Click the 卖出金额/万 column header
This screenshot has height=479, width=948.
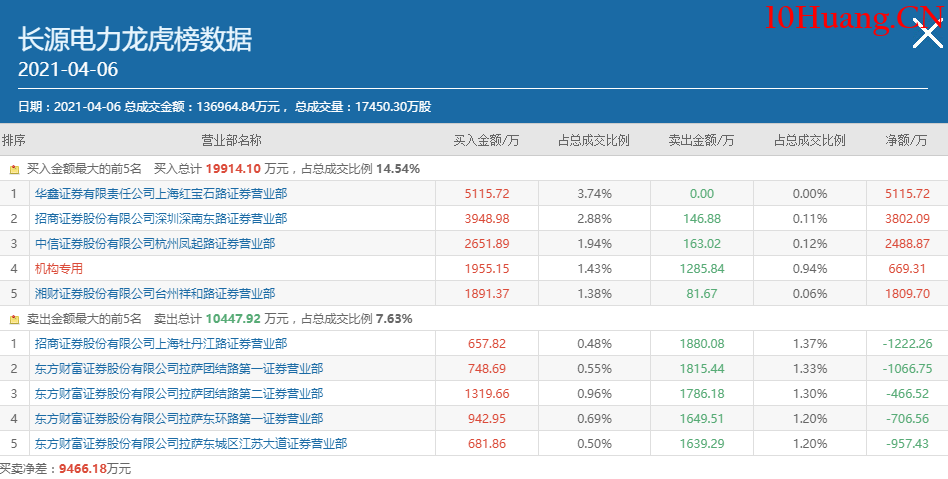pyautogui.click(x=701, y=141)
